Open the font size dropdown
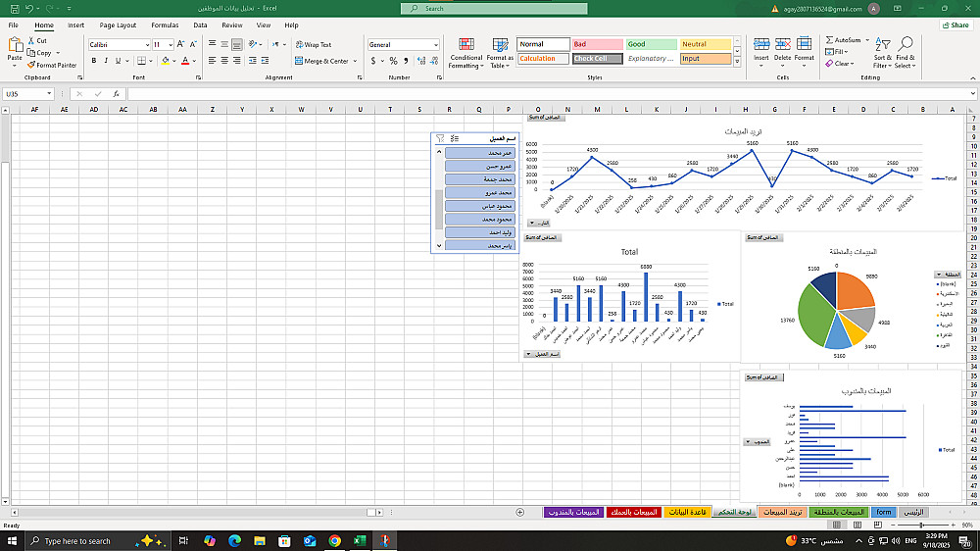 171,45
